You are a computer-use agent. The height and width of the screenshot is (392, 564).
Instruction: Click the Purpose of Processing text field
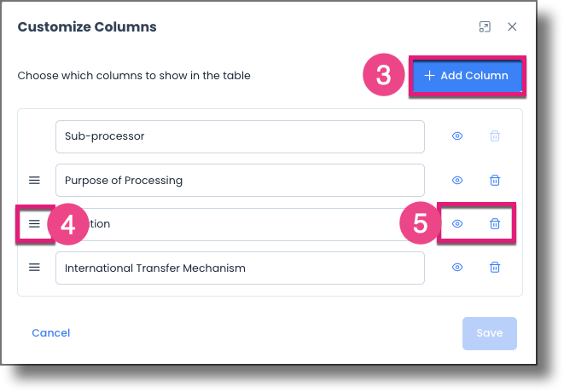240,181
